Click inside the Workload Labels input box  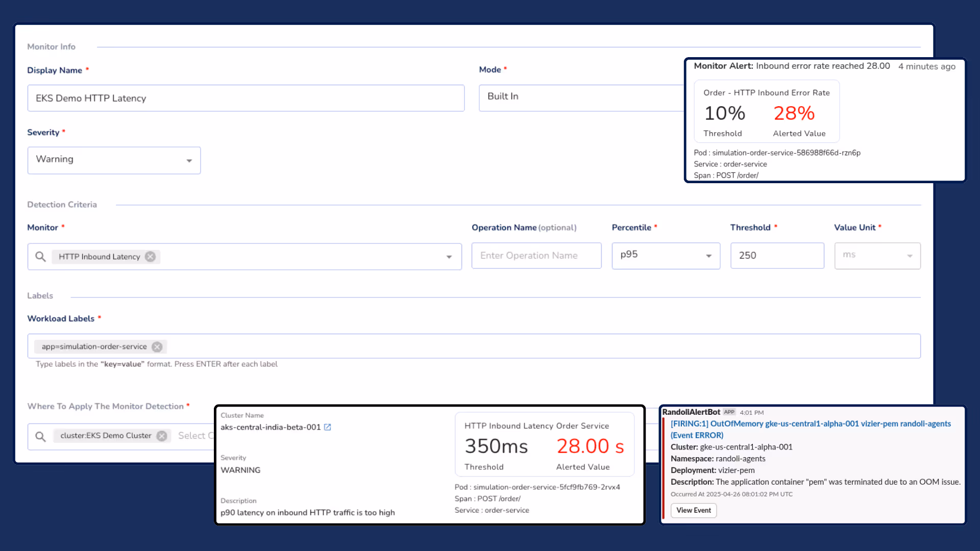pyautogui.click(x=510, y=346)
